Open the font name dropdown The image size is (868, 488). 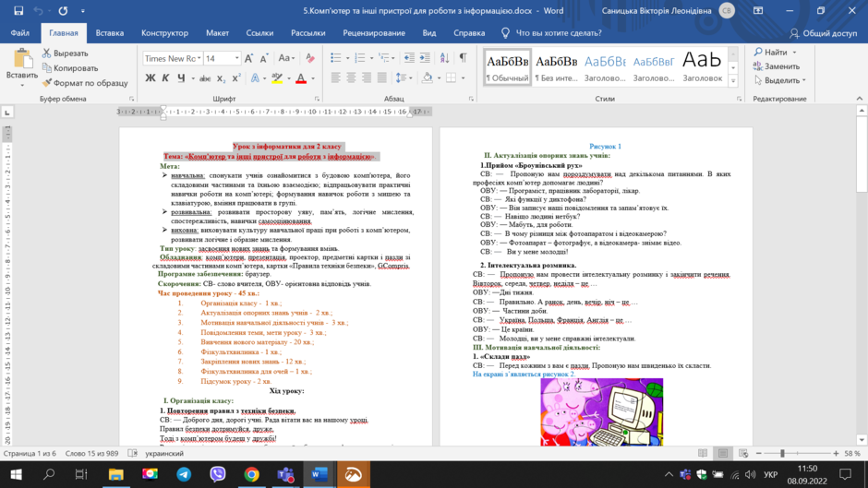point(173,58)
